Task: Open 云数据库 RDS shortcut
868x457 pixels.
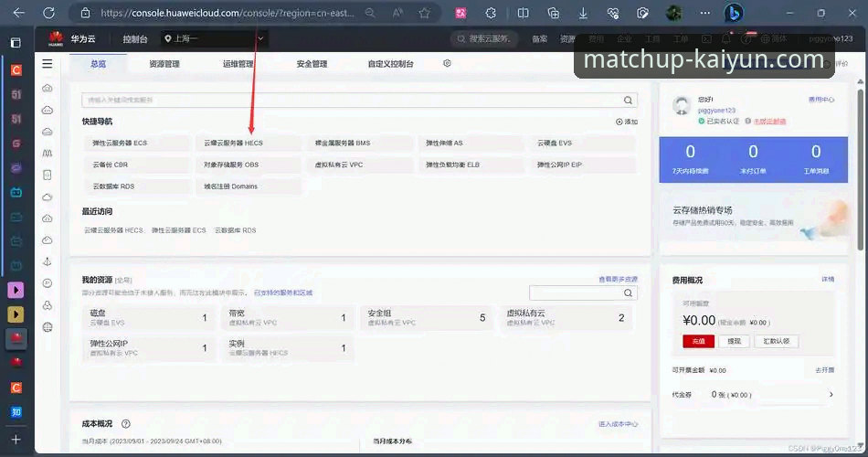Action: (137, 186)
